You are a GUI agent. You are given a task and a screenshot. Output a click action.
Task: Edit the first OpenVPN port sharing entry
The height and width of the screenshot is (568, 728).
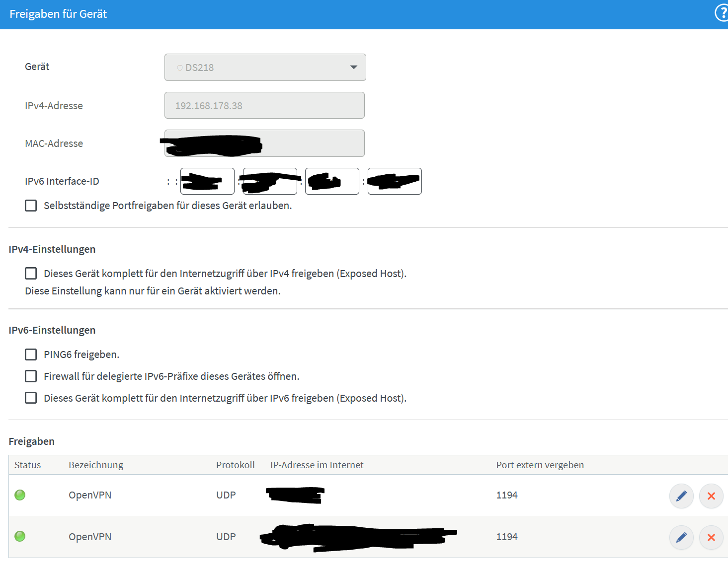point(681,496)
